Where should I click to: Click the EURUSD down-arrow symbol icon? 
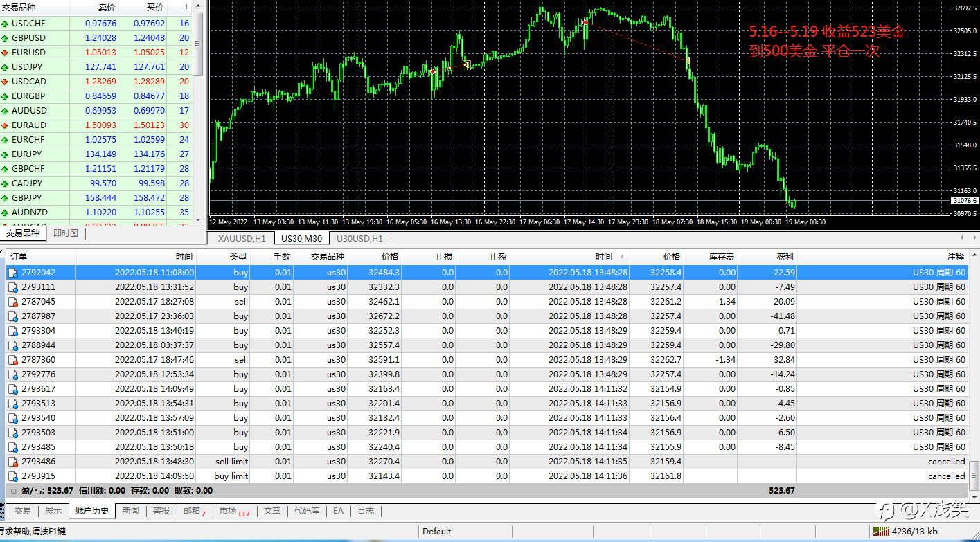pyautogui.click(x=5, y=53)
